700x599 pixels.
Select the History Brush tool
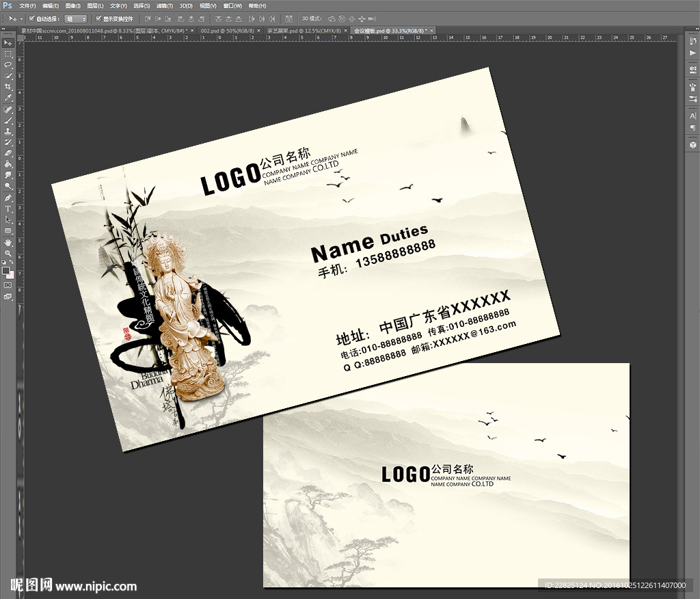click(8, 142)
